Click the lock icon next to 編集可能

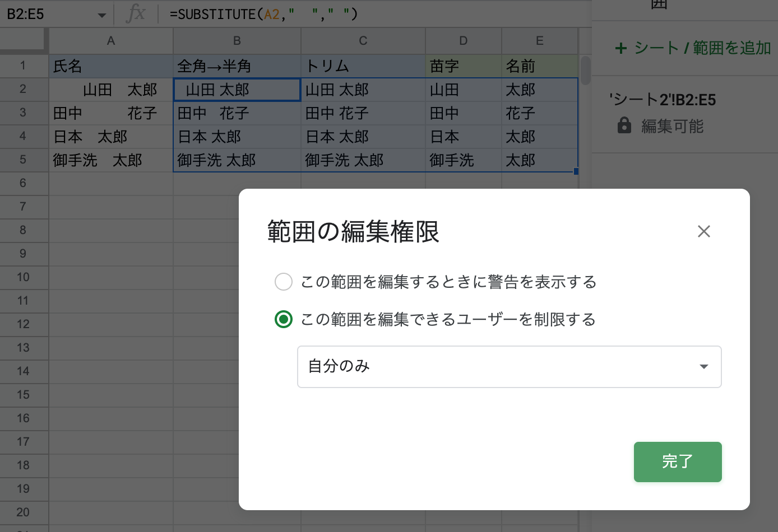click(624, 125)
